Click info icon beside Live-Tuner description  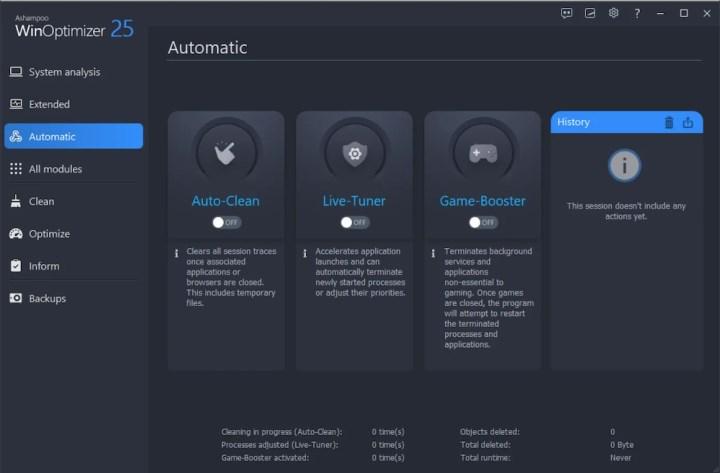[x=305, y=253]
